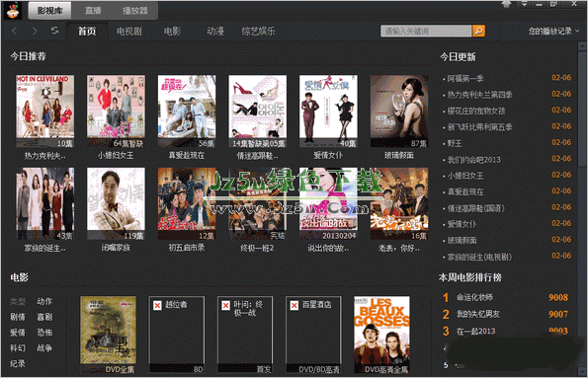Image resolution: width=588 pixels, height=378 pixels.
Task: Click the app logo in the title bar
Action: click(x=13, y=10)
